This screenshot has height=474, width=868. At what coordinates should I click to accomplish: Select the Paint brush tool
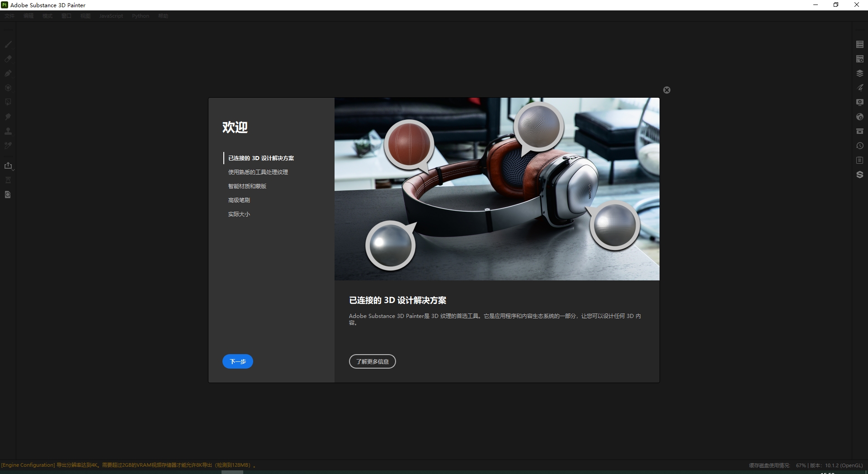point(8,44)
